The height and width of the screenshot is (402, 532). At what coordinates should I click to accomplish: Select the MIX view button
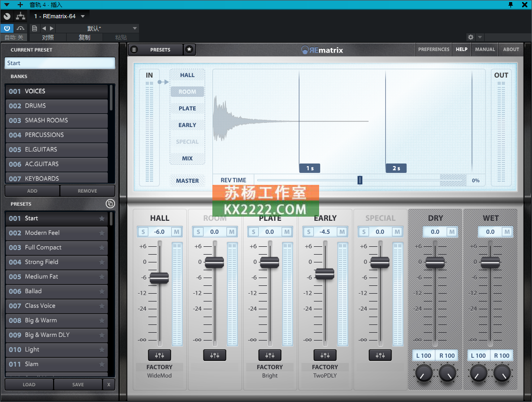[187, 158]
